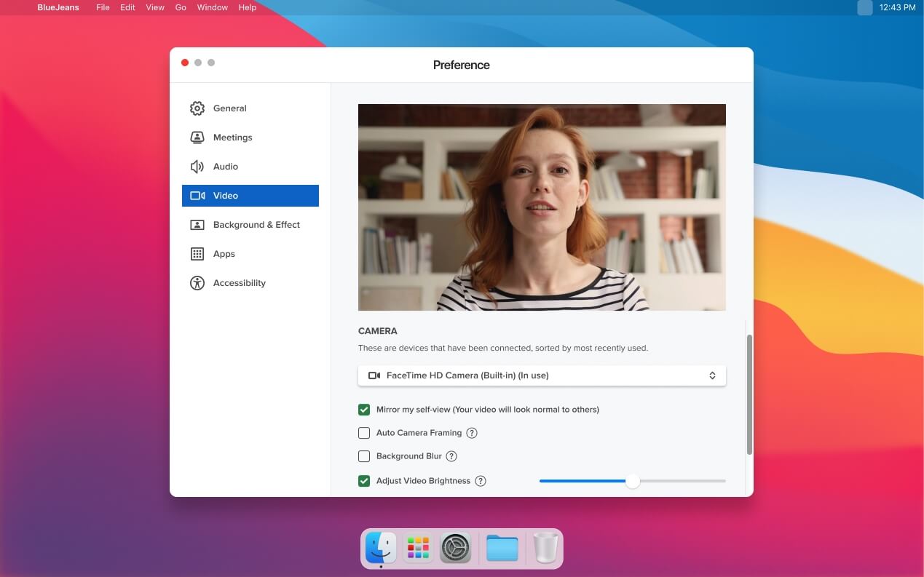This screenshot has height=577, width=924.
Task: Open help icon for Adjust Video Brightness
Action: point(481,481)
